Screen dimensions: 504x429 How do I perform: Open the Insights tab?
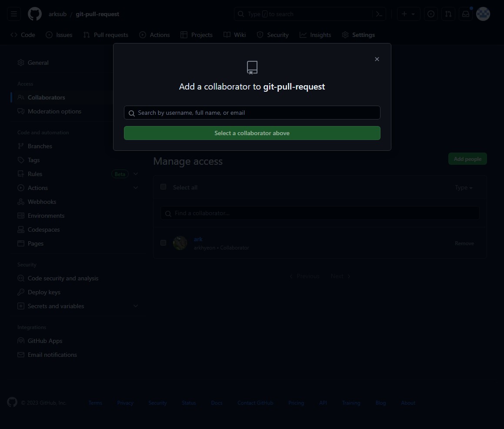[x=315, y=35]
